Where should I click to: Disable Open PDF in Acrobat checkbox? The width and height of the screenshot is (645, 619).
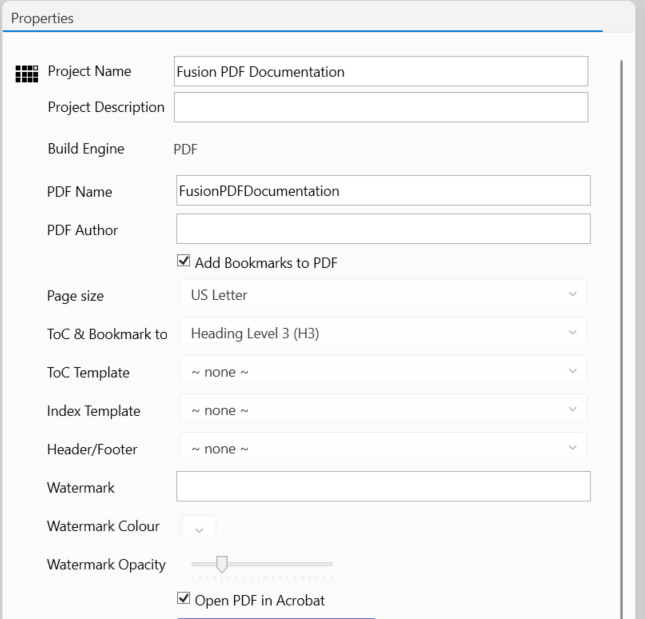click(x=183, y=600)
